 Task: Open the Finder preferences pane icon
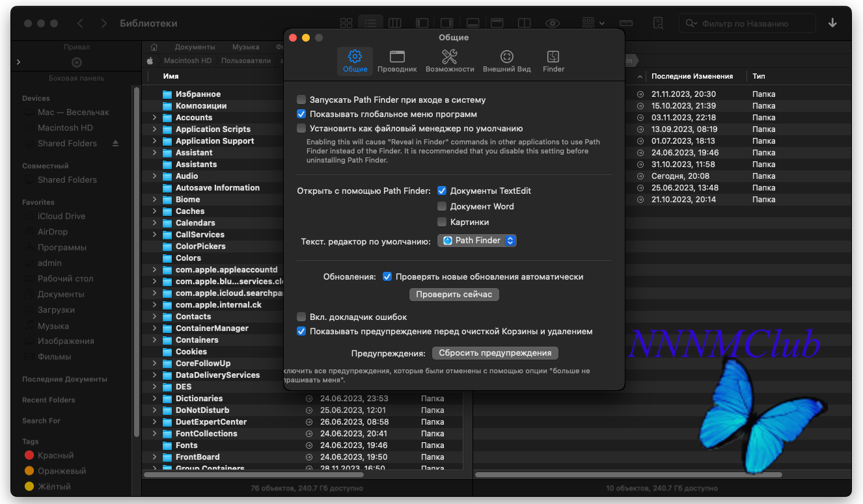553,60
